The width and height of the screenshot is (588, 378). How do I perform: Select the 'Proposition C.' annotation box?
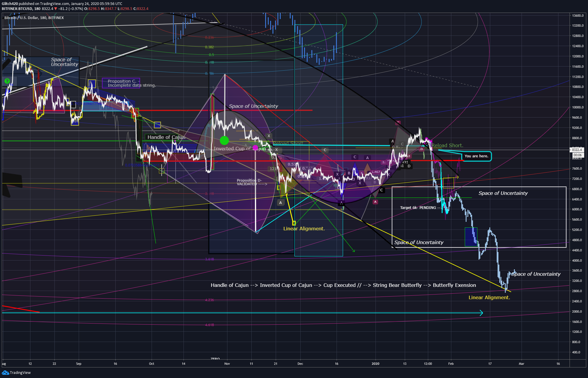click(x=121, y=83)
